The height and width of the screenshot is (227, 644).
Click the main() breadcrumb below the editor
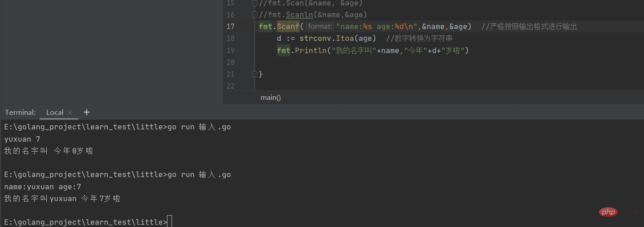pos(270,98)
